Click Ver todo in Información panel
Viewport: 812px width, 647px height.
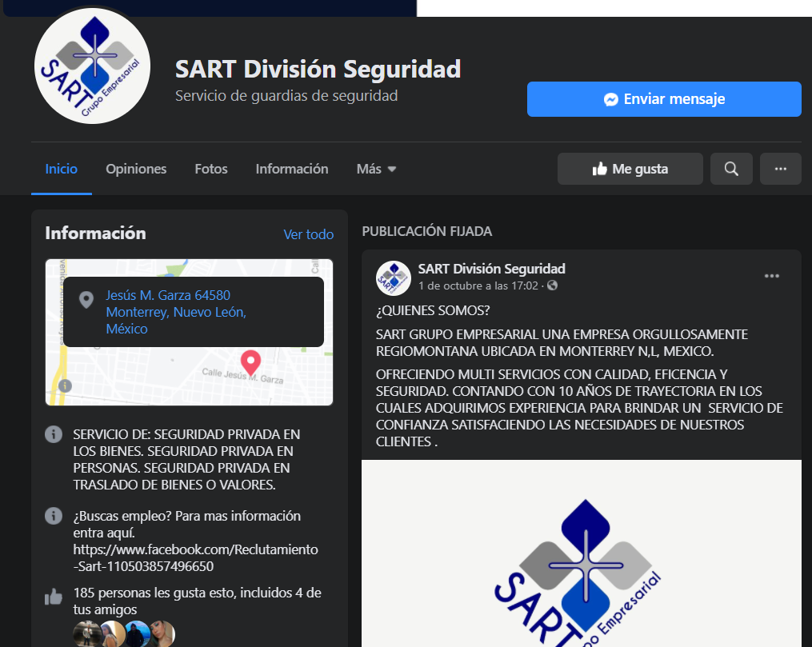coord(308,234)
